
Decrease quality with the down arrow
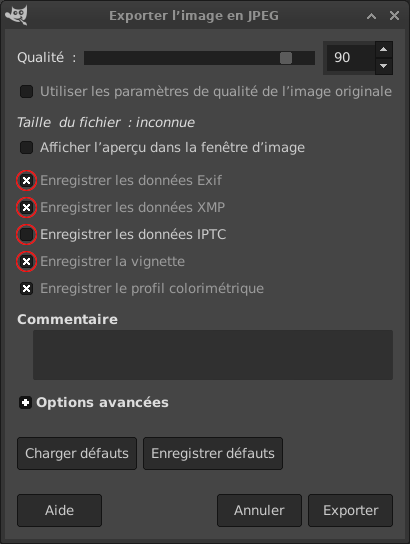coord(383,66)
